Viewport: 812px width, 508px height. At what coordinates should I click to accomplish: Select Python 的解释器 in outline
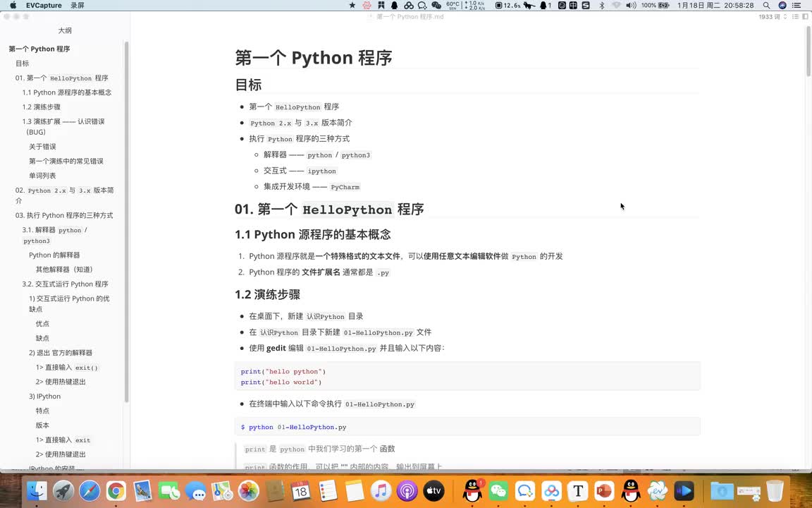coord(54,255)
